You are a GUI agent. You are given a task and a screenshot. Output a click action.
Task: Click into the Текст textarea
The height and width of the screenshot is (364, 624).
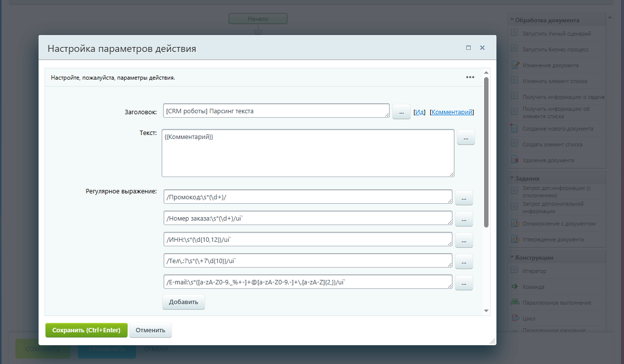tap(308, 153)
